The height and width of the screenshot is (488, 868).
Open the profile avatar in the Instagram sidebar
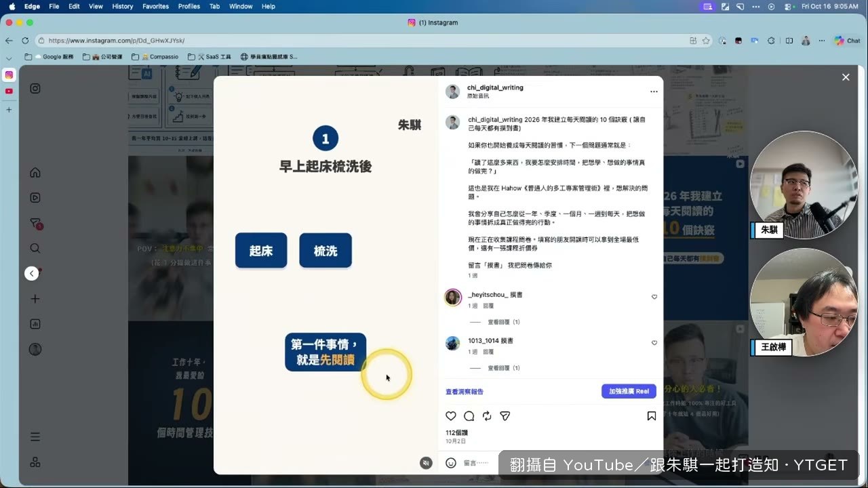(35, 349)
